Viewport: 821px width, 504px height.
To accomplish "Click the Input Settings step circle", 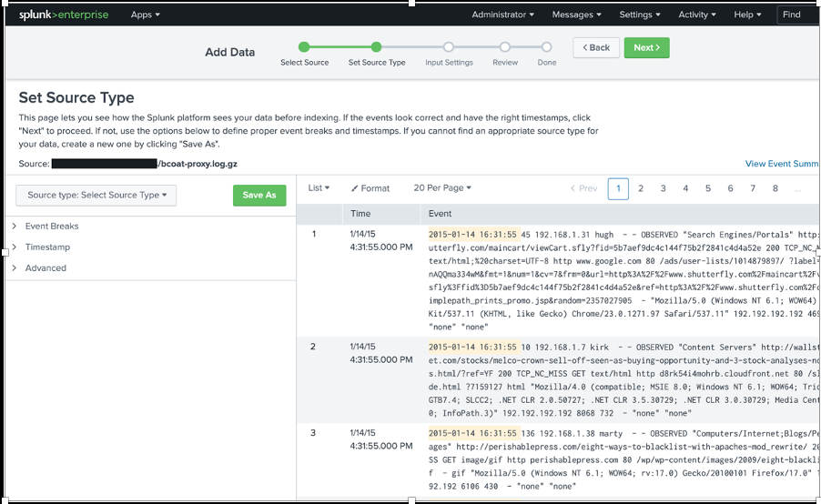I will click(448, 47).
